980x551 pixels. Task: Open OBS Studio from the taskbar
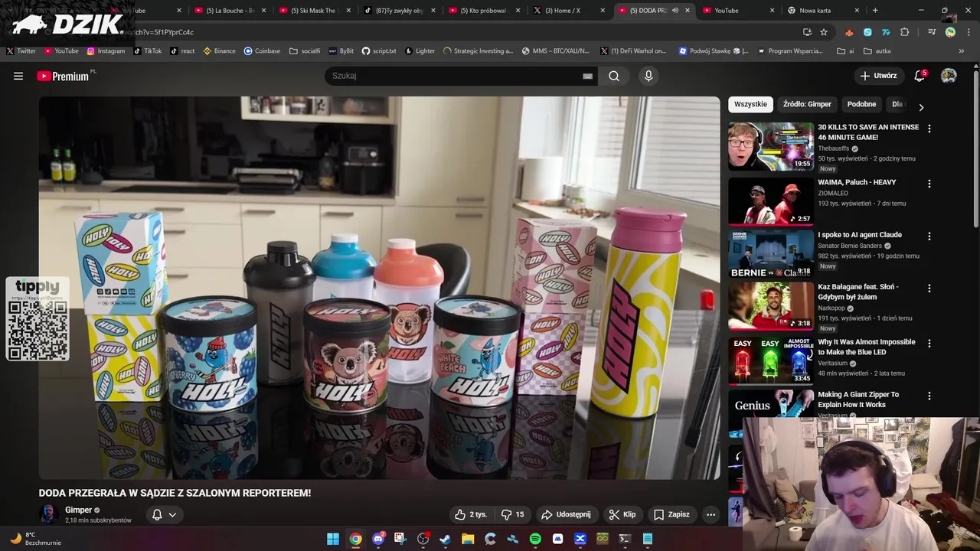423,539
